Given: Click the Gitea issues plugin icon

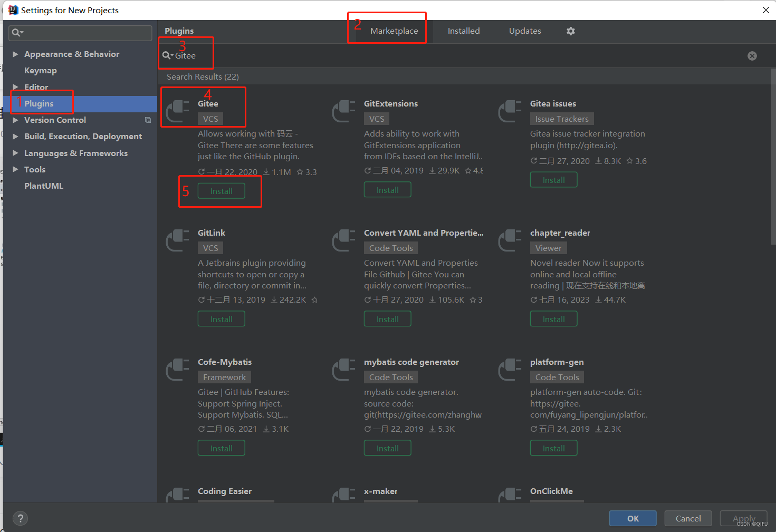Looking at the screenshot, I should coord(510,111).
